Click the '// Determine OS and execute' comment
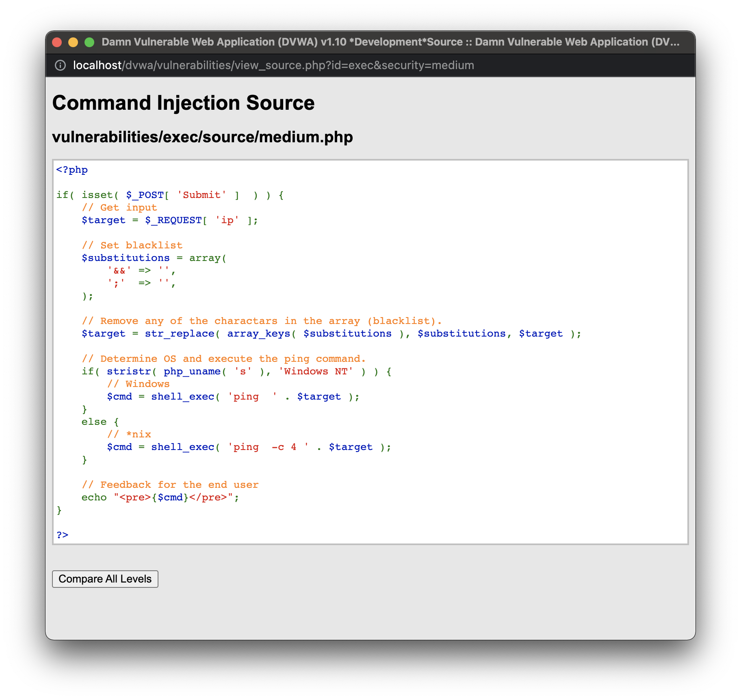 click(x=224, y=359)
